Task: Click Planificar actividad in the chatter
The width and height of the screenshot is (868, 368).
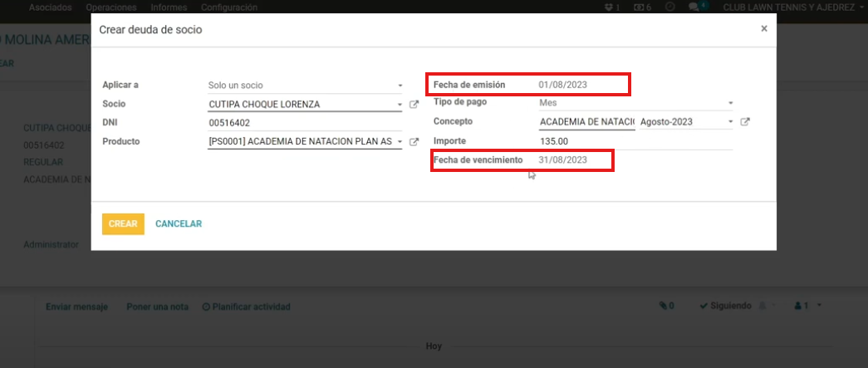Action: tap(247, 307)
